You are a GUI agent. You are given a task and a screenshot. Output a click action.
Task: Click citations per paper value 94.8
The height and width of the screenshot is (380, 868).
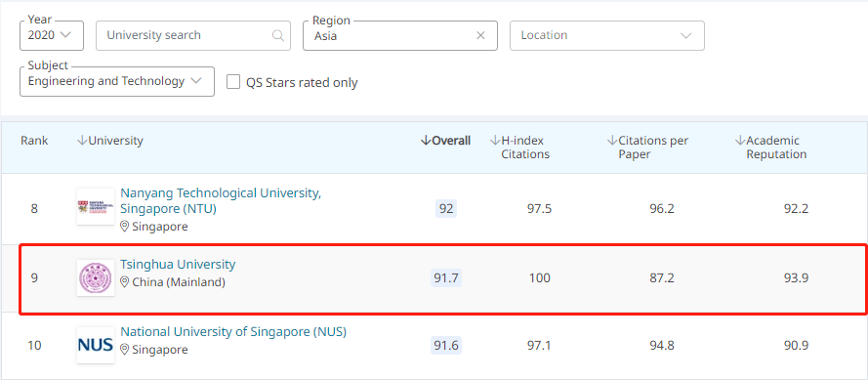[662, 345]
